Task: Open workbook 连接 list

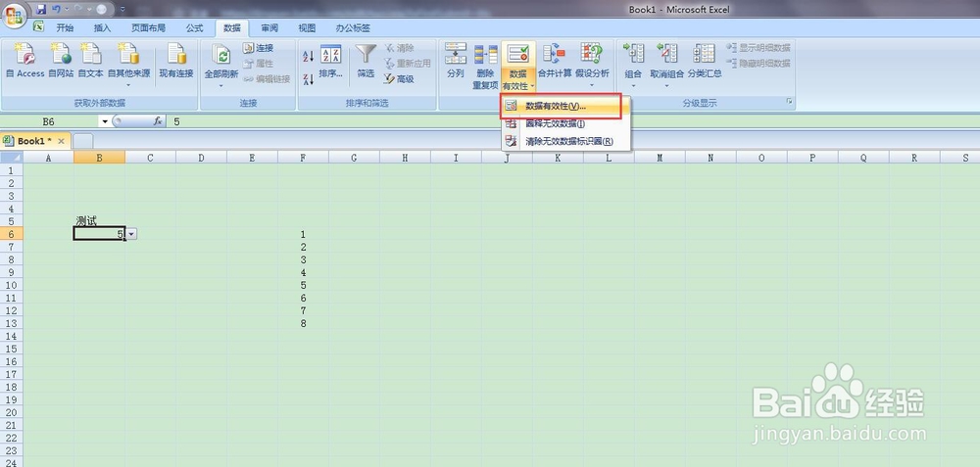Action: [x=259, y=48]
